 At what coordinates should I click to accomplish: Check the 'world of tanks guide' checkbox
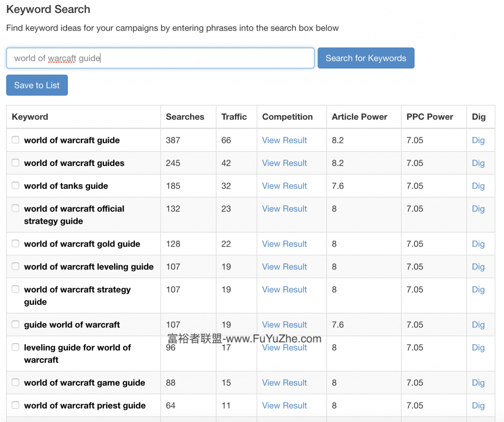point(15,186)
